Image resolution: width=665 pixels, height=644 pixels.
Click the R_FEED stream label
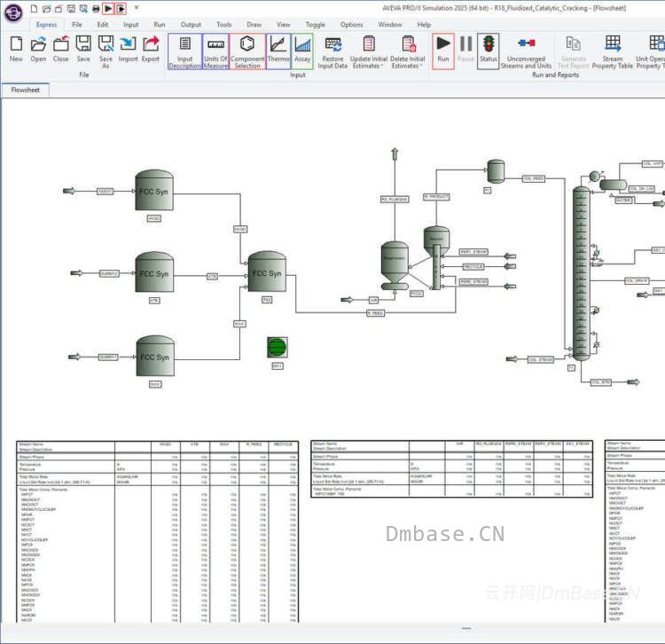pyautogui.click(x=375, y=313)
